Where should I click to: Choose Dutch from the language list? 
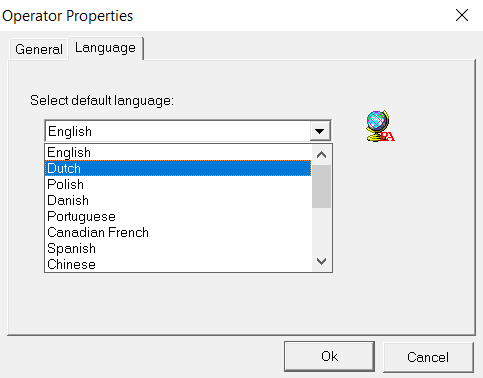(x=178, y=168)
